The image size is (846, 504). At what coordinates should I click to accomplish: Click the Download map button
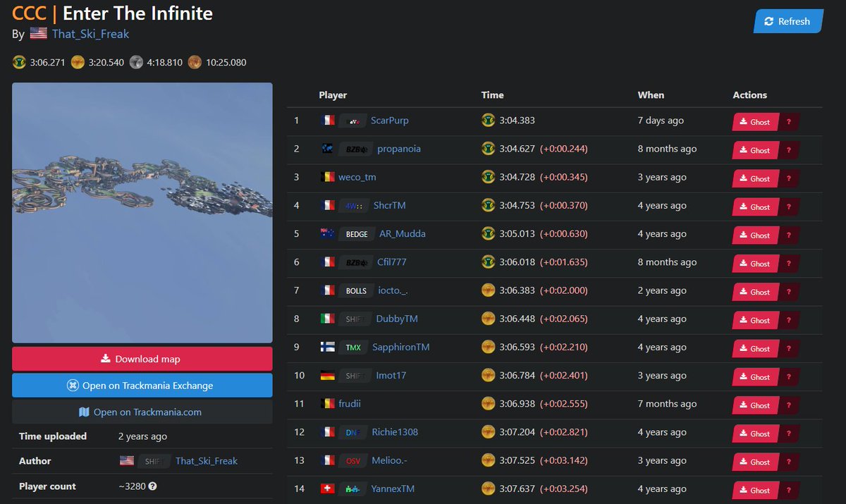tap(142, 359)
